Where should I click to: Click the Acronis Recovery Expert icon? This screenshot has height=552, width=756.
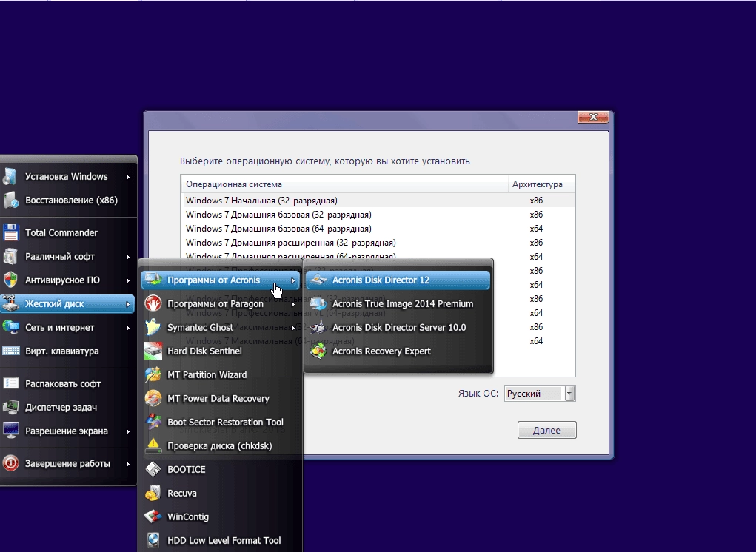click(318, 351)
